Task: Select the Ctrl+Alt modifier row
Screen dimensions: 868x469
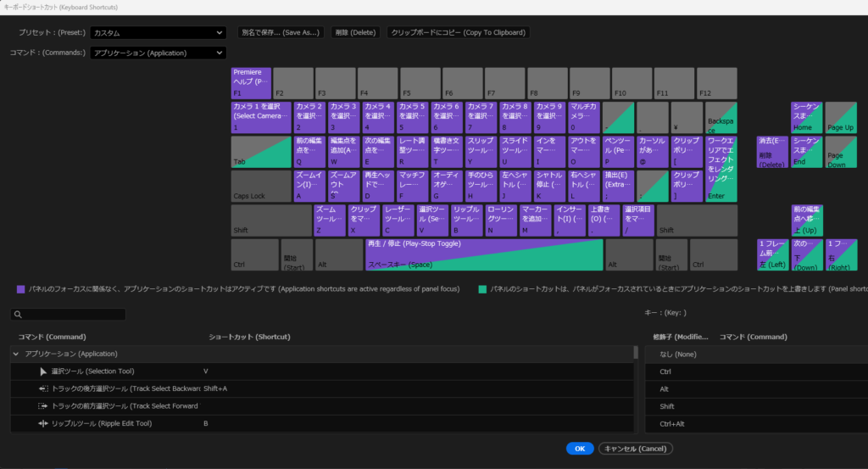Action: click(x=756, y=424)
